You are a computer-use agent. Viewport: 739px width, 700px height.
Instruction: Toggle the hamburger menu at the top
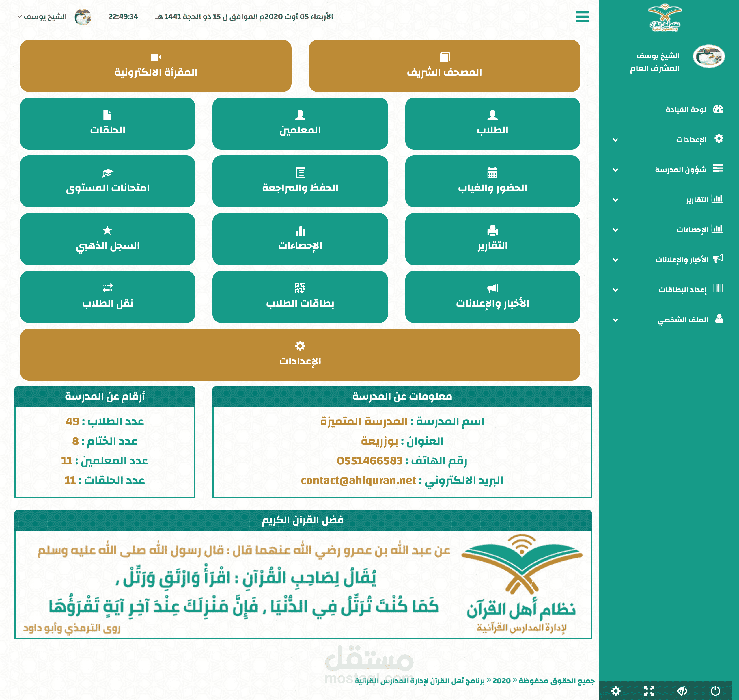582,17
